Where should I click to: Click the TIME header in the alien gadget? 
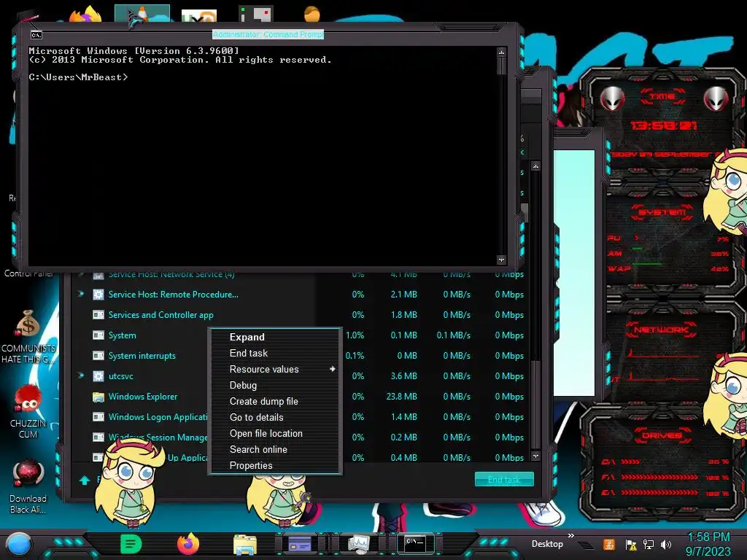point(662,97)
